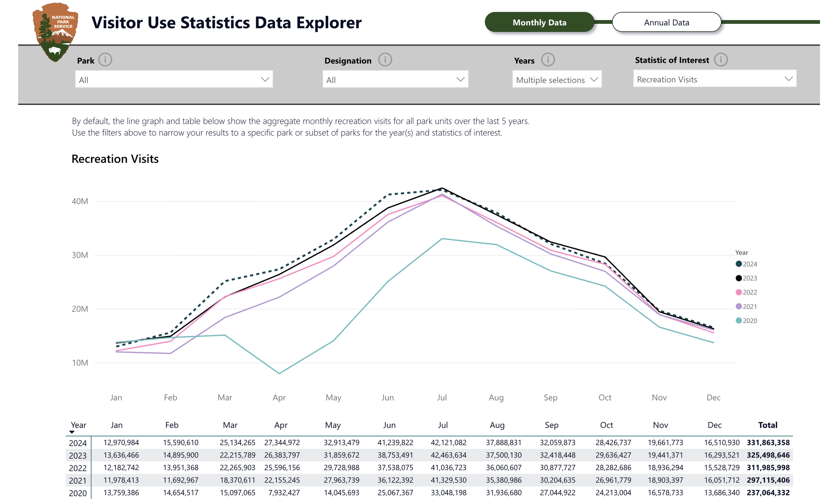Click the 2024 June value 41,239,822
The height and width of the screenshot is (504, 840).
pos(395,443)
